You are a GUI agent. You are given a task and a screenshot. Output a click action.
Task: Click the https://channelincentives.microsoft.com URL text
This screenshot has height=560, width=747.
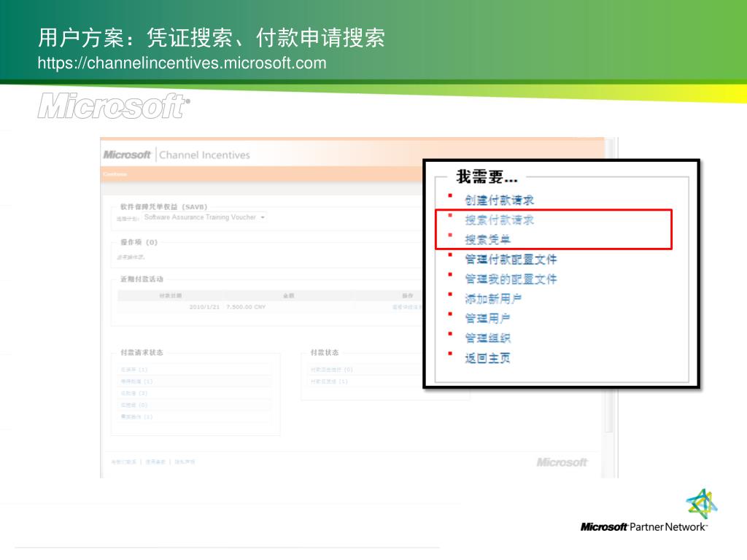click(x=182, y=63)
